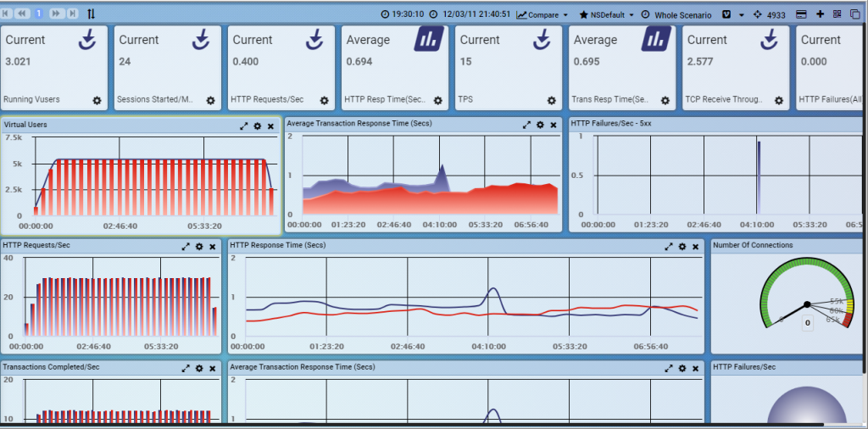Image resolution: width=868 pixels, height=429 pixels.
Task: Click the bar-chart icon on HTTP Resp Time tile
Action: pyautogui.click(x=429, y=39)
